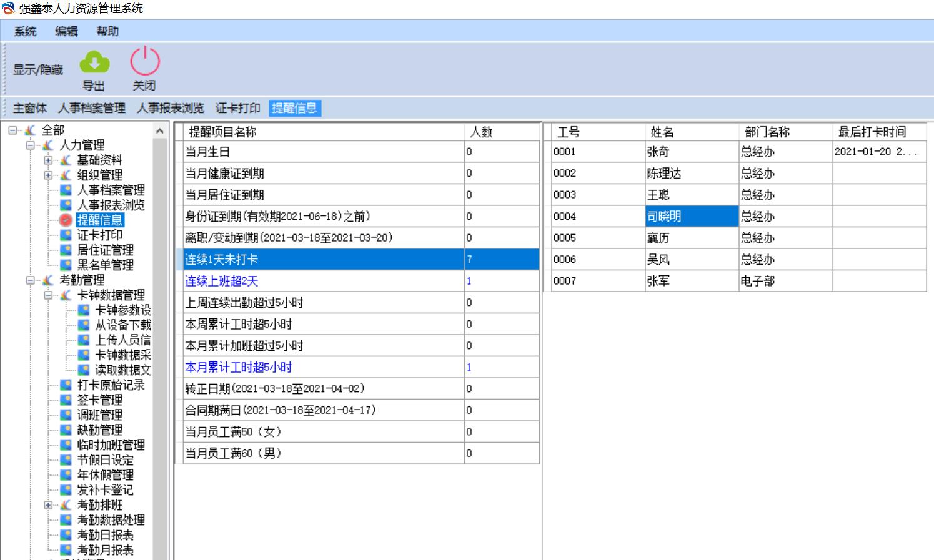Open 考勤月报表 via its tree icon
Screen dimensions: 934x560
click(66, 550)
